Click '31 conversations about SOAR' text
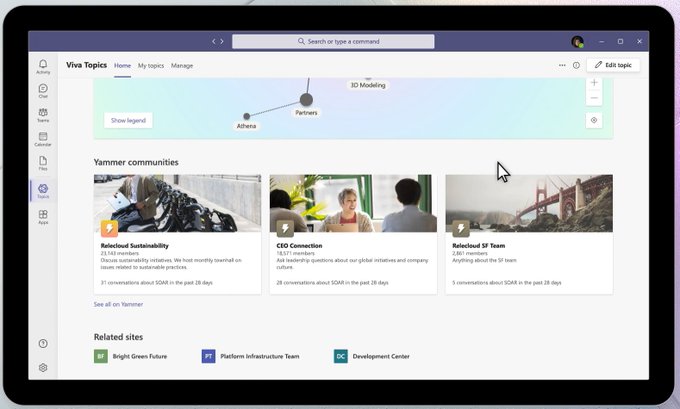The image size is (680, 409). [157, 282]
